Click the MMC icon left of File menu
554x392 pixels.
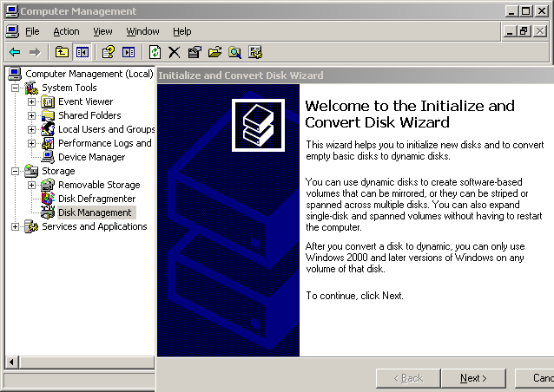(x=12, y=31)
